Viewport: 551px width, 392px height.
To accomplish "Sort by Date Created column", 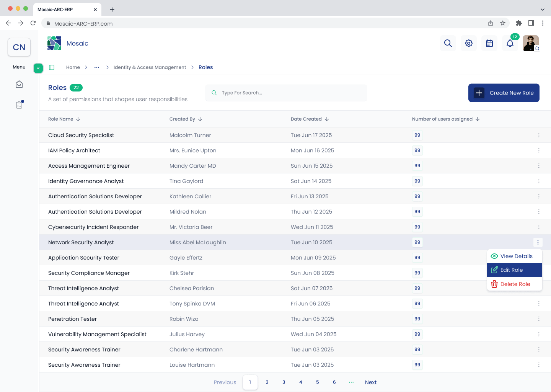I will (310, 119).
